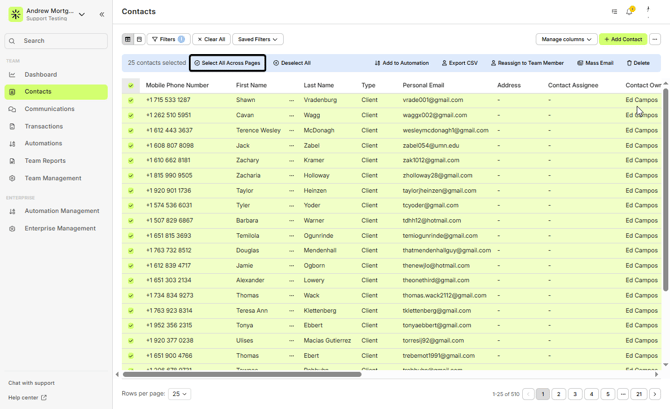Deselect the Barbara Warner row checkbox
The height and width of the screenshot is (409, 670).
click(x=130, y=220)
